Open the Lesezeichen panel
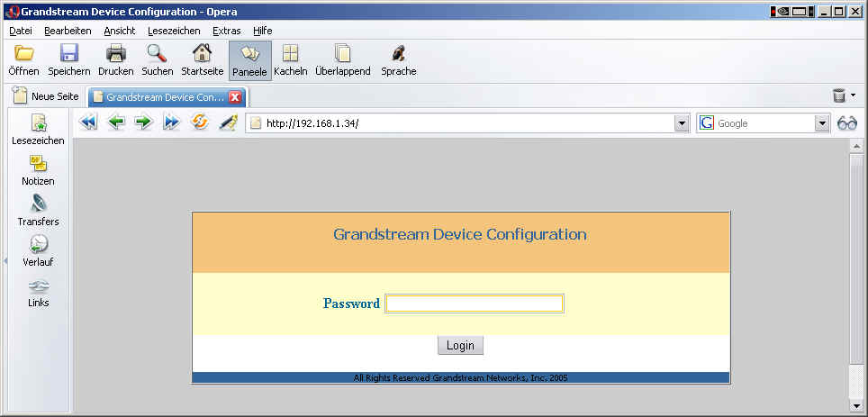The height and width of the screenshot is (417, 868). [x=38, y=130]
